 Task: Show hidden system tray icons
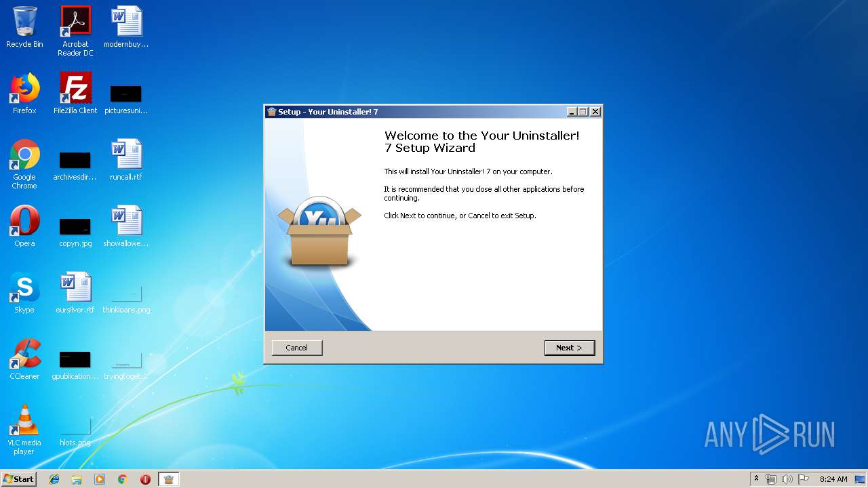tap(756, 479)
